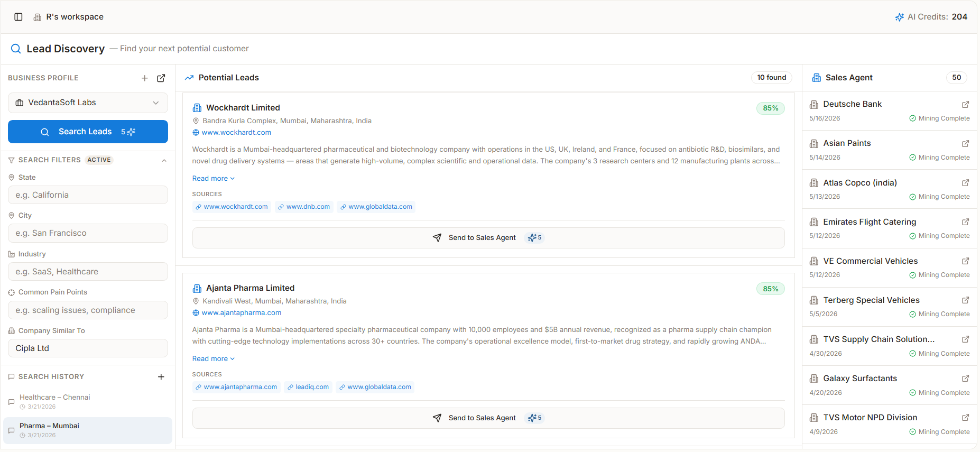Collapse the Search Filters section
The width and height of the screenshot is (980, 452).
click(x=164, y=160)
